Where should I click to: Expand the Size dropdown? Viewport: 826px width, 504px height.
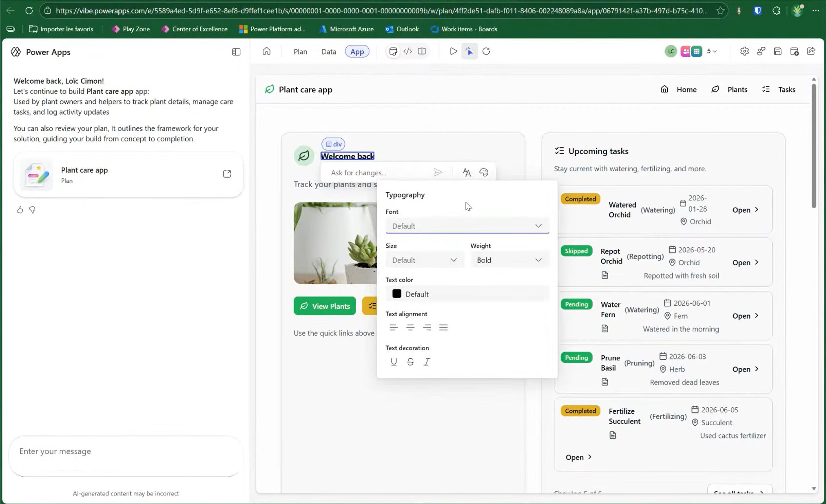[424, 260]
